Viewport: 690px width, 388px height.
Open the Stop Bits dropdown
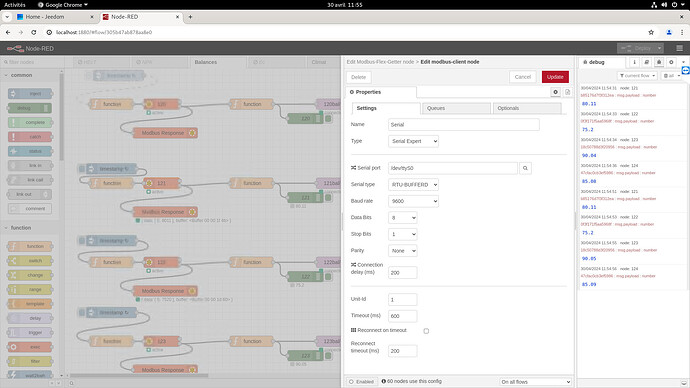point(403,234)
